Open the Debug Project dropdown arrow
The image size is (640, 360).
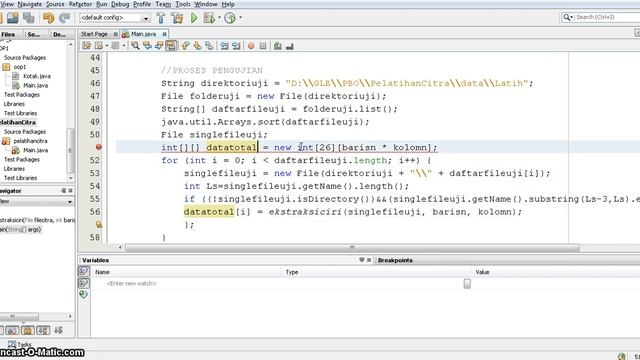(x=219, y=18)
